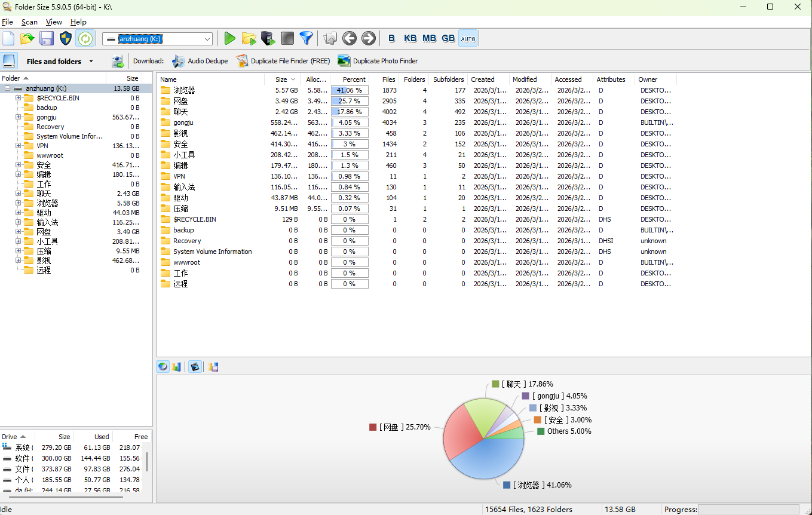
Task: Switch to bar chart view
Action: point(176,367)
